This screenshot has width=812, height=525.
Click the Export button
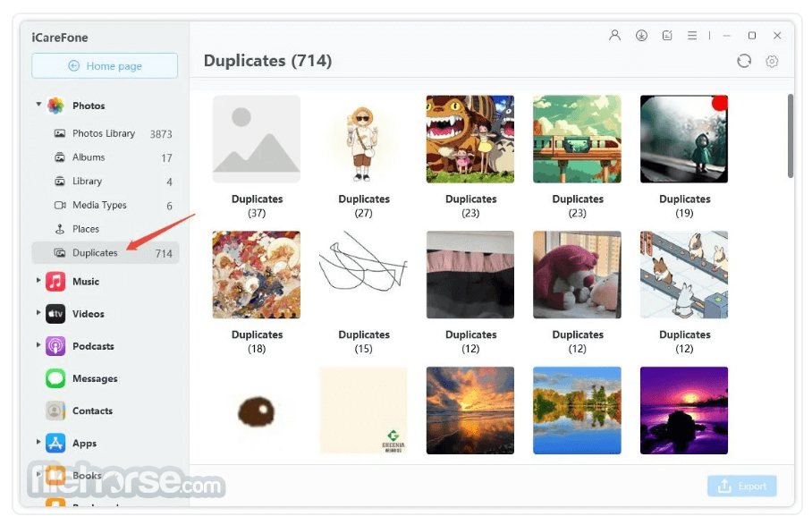742,487
